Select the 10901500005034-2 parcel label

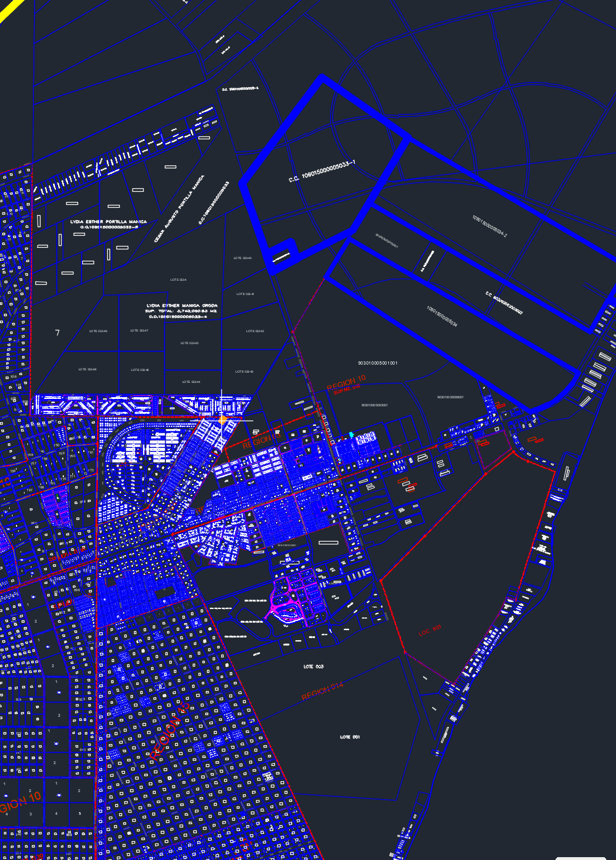pyautogui.click(x=489, y=226)
